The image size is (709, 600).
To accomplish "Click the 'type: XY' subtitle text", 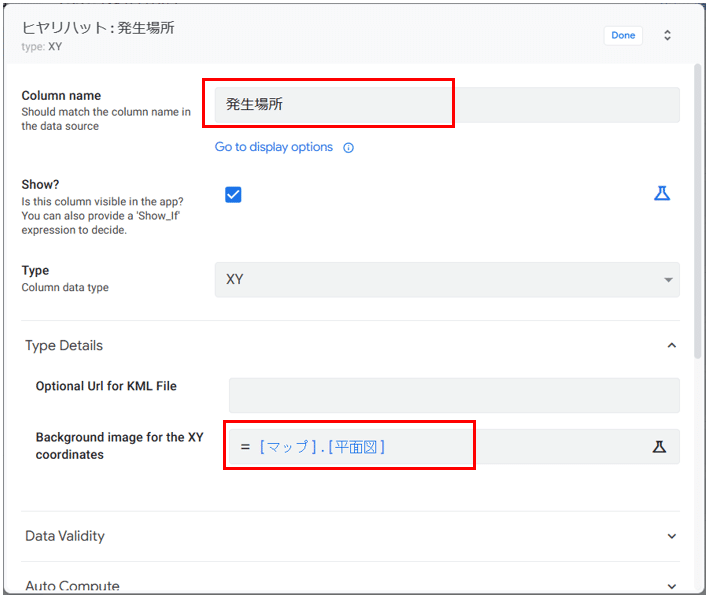I will pos(42,47).
